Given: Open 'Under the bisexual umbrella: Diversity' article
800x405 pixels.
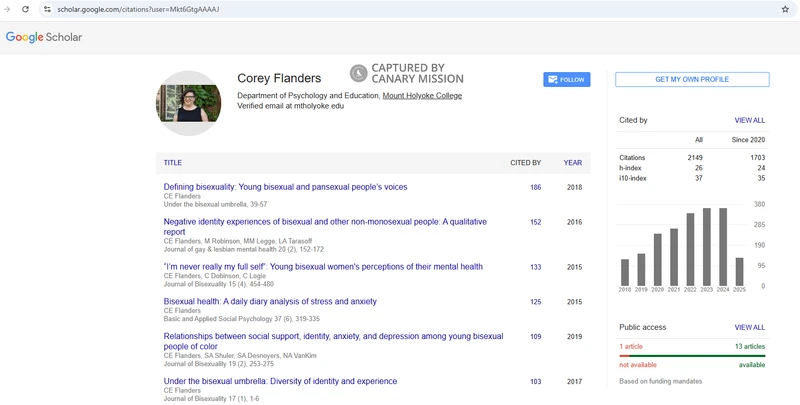Looking at the screenshot, I should (x=280, y=381).
